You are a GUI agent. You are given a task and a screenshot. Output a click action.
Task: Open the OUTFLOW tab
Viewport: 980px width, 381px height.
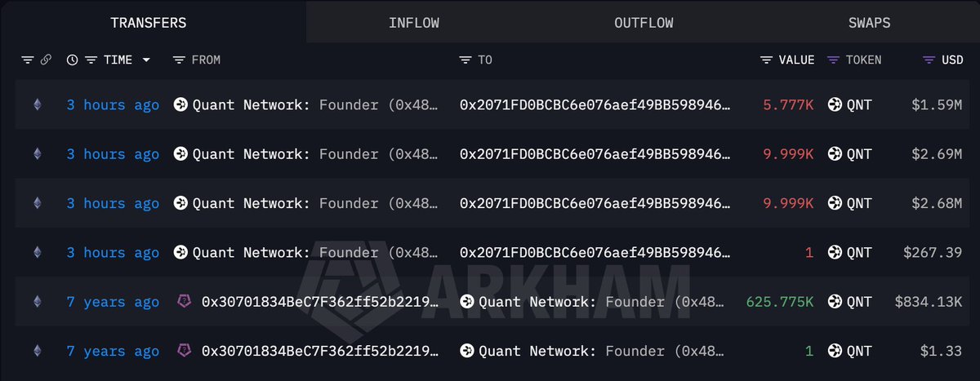(644, 23)
